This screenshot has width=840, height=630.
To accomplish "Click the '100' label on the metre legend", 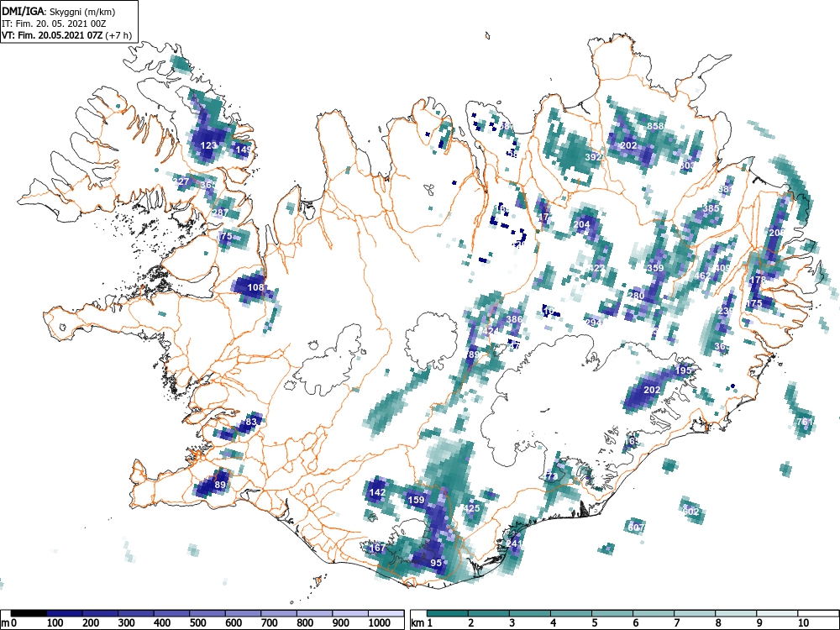I will coord(55,623).
